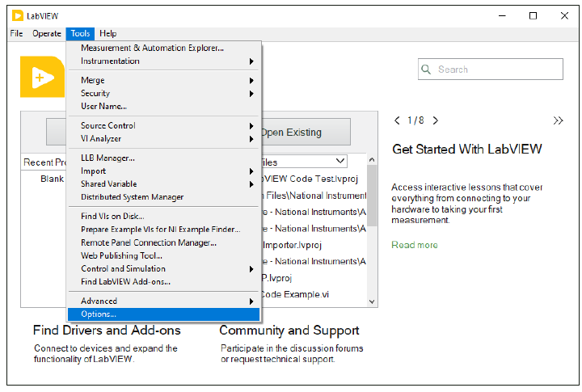582x392 pixels.
Task: Expand the Advanced submenu
Action: point(163,301)
